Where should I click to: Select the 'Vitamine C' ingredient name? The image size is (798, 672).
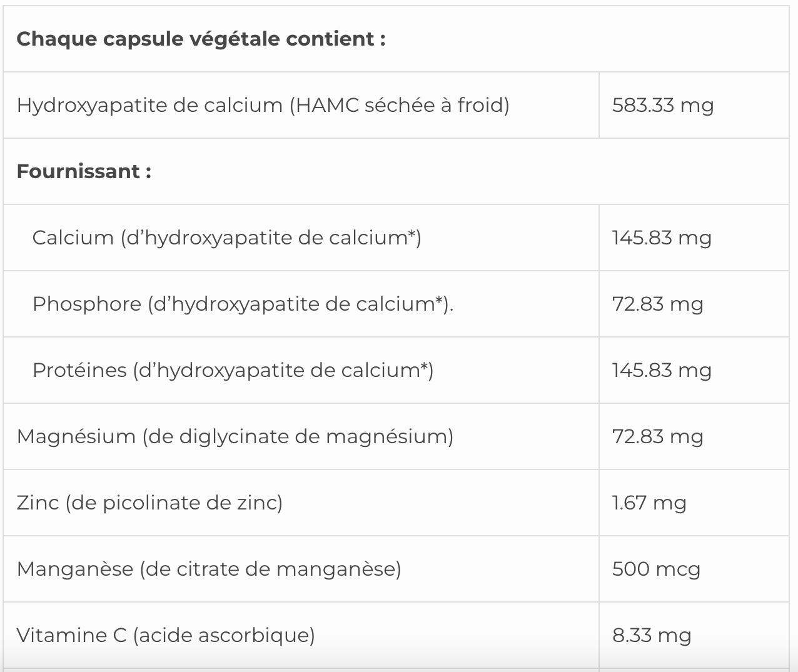point(72,635)
